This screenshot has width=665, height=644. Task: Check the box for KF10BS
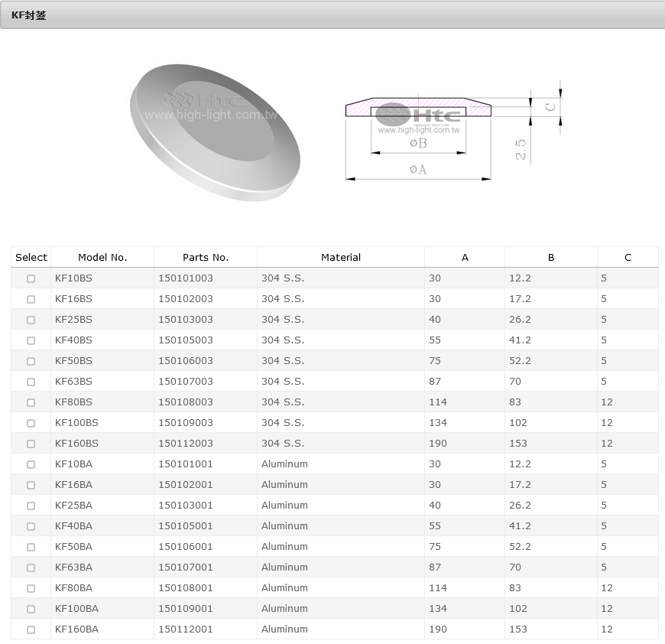31,278
